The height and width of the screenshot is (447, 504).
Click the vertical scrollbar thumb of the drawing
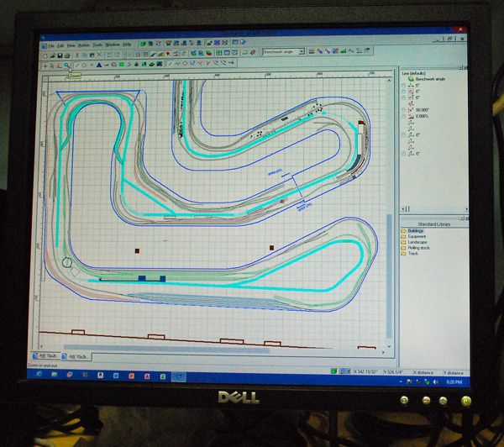(x=389, y=276)
